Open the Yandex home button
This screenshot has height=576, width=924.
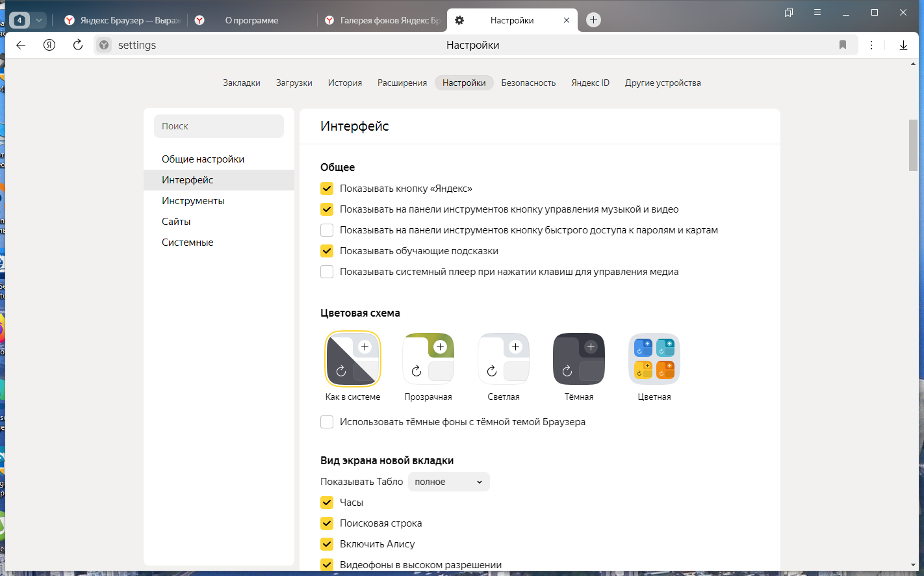(x=49, y=45)
